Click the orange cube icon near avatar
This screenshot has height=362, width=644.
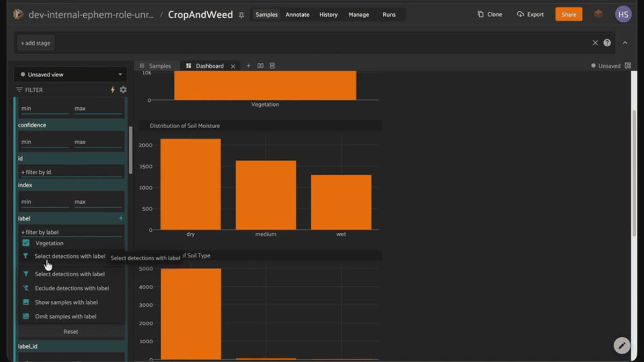(x=598, y=14)
